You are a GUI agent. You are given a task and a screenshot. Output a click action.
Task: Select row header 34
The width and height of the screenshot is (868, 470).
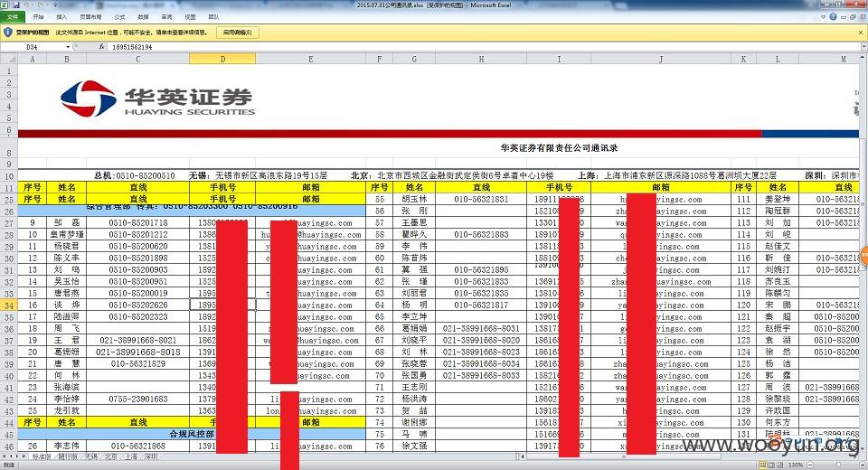[9, 305]
